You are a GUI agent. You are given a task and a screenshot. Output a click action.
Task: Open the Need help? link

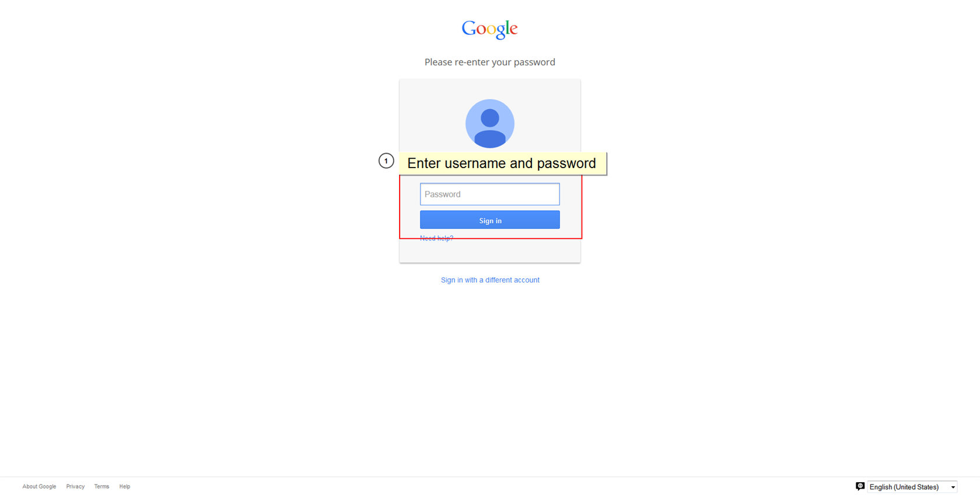click(x=436, y=238)
